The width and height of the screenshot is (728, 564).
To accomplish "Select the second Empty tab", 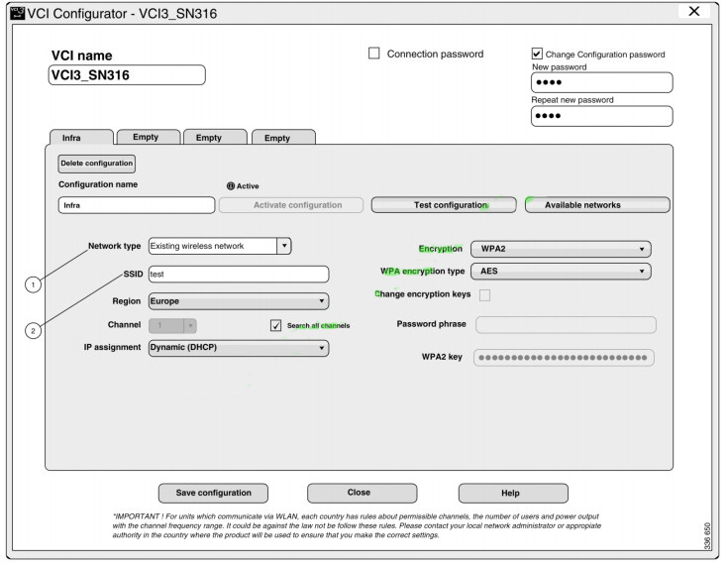I will (216, 138).
